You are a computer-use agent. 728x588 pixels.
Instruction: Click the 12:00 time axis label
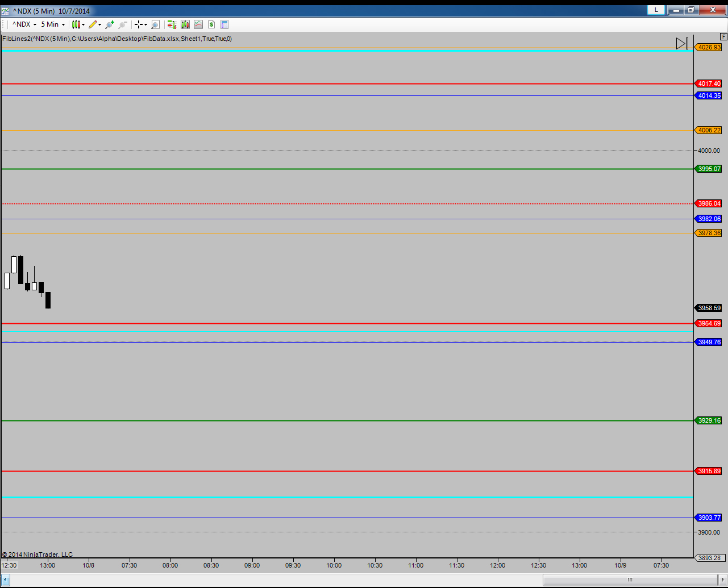click(x=498, y=565)
